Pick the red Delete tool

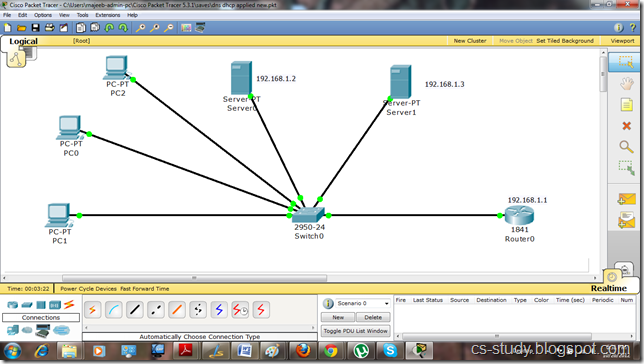click(x=626, y=126)
